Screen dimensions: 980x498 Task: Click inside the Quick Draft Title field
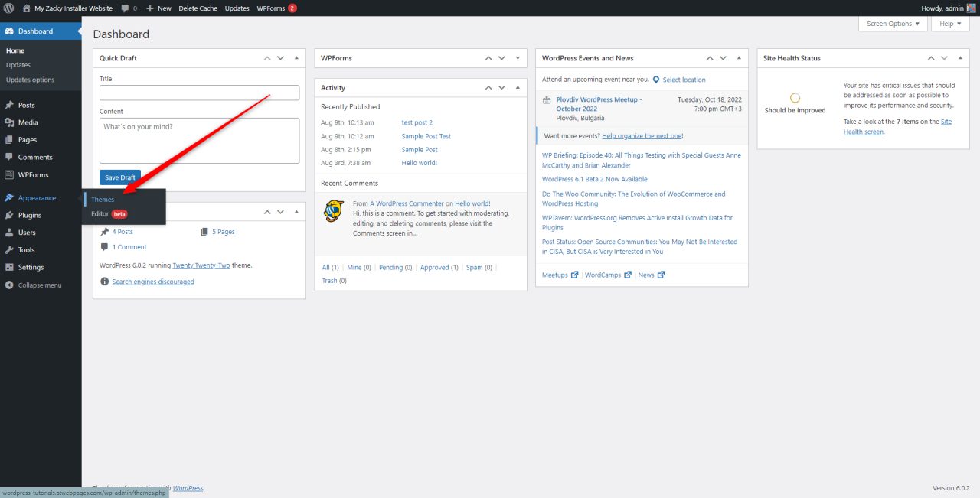pos(199,92)
